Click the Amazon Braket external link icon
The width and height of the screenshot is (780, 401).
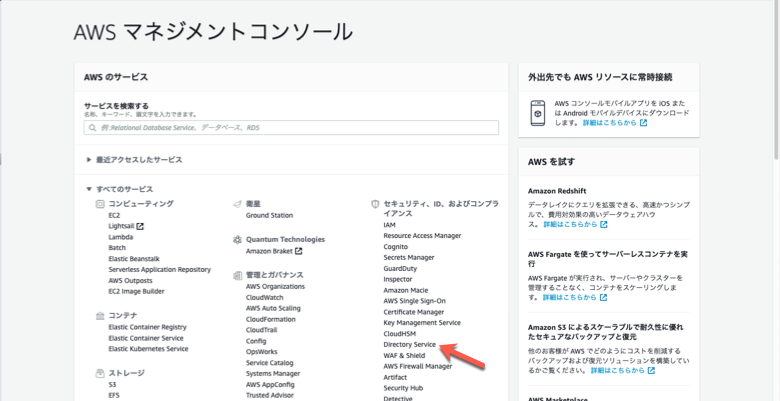click(298, 251)
